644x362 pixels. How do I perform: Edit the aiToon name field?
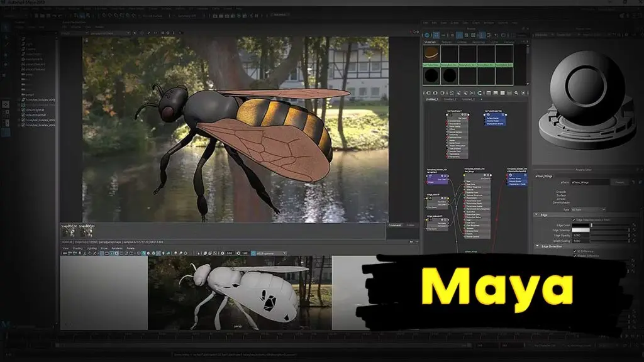pyautogui.click(x=590, y=182)
